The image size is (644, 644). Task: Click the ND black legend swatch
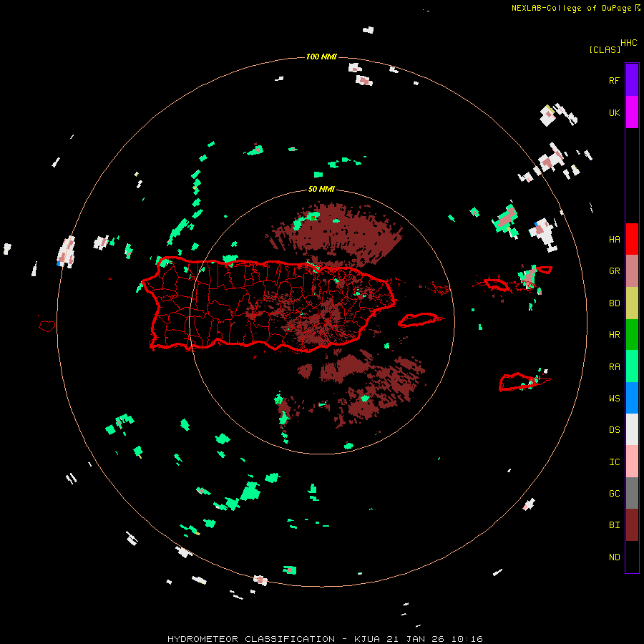(x=632, y=557)
